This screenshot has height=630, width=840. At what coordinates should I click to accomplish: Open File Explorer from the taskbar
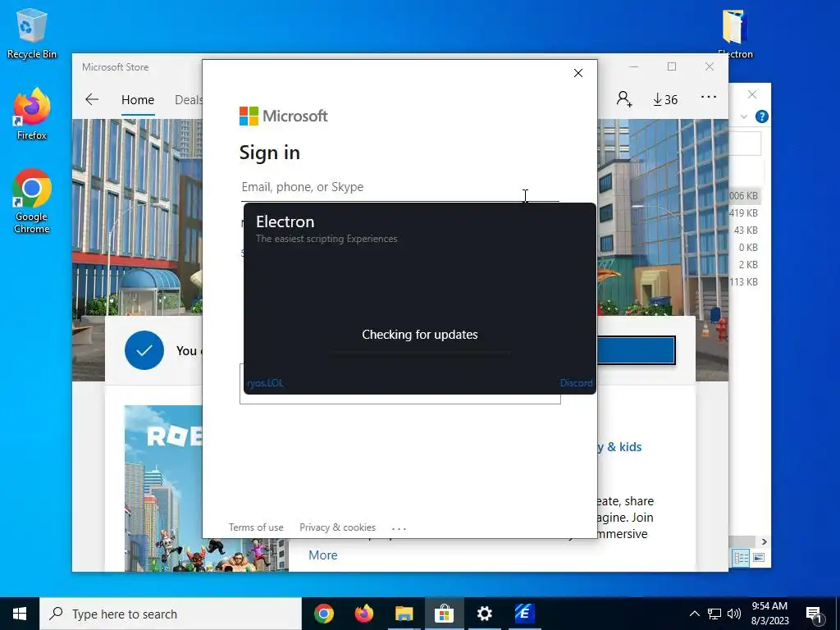click(404, 614)
